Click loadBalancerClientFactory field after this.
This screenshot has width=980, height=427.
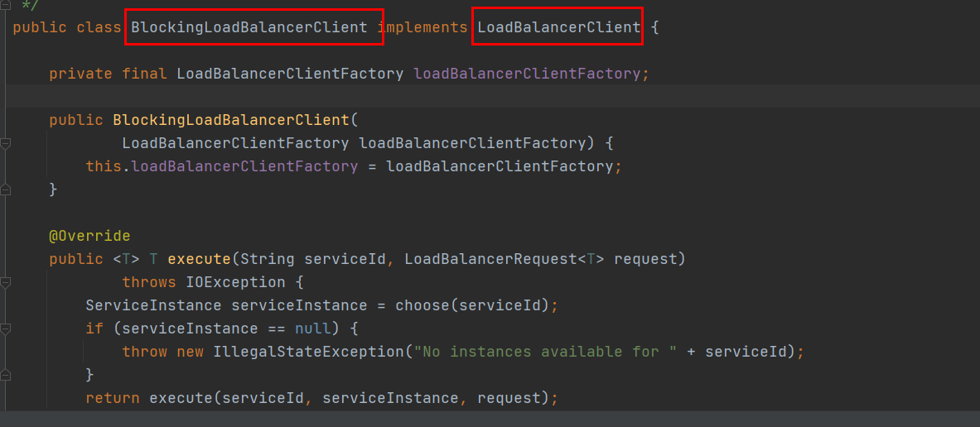245,166
